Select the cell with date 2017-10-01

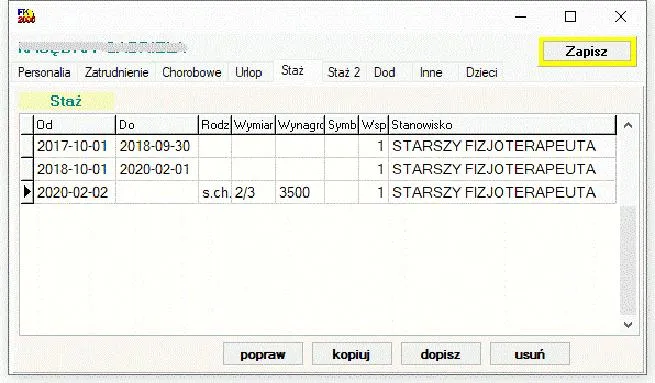click(74, 146)
